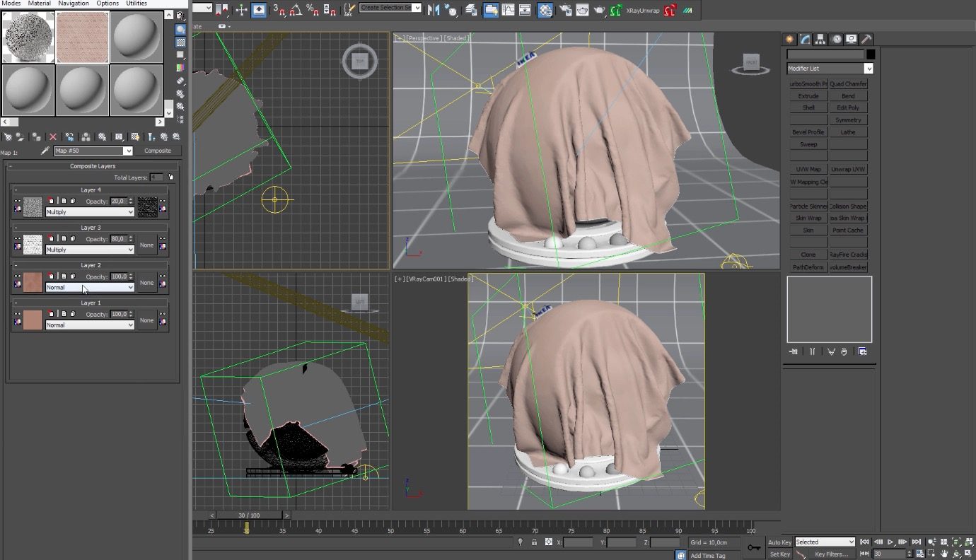Click the Pin Stack icon below modifier stack
976x560 pixels.
794,351
